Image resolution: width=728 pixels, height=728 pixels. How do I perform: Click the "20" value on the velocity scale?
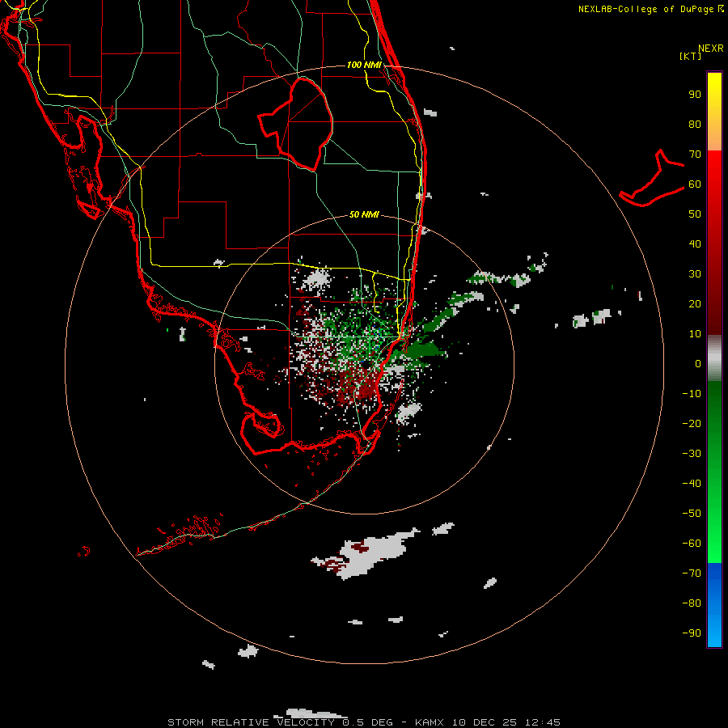695,304
